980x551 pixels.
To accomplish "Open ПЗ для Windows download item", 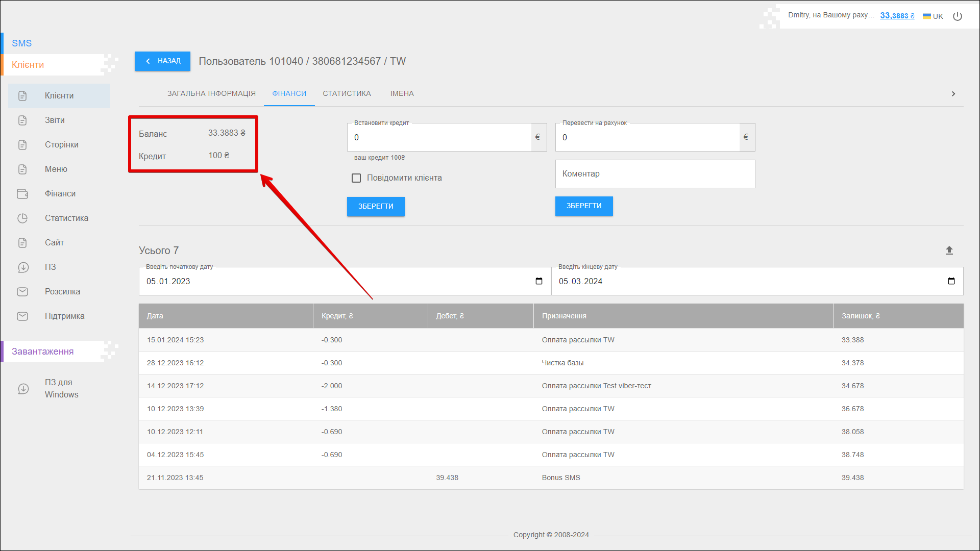I will (x=61, y=388).
